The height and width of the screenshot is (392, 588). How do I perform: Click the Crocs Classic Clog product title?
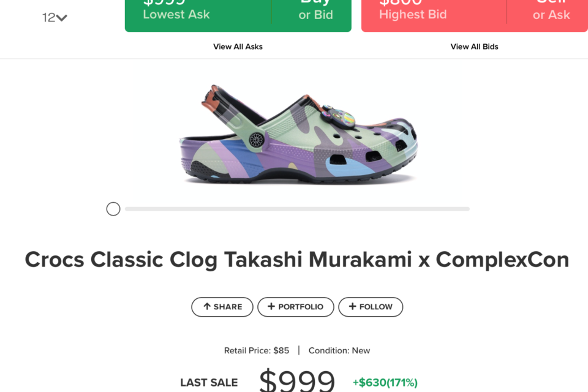coord(297,260)
